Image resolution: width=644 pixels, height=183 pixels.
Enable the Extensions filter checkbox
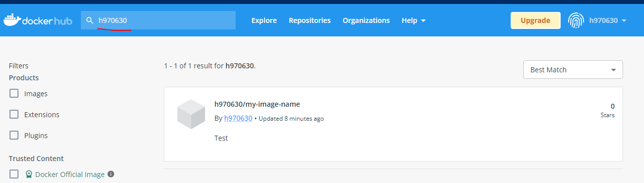click(x=14, y=114)
